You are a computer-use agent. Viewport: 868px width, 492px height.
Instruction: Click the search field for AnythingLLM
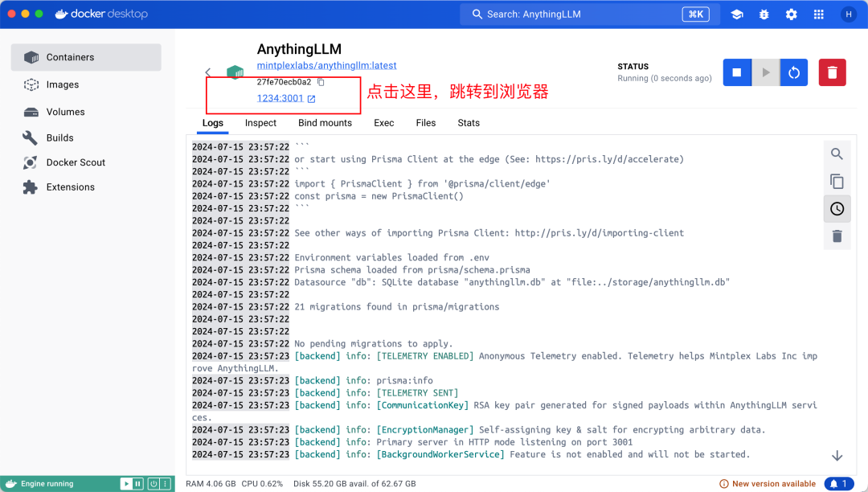point(590,14)
